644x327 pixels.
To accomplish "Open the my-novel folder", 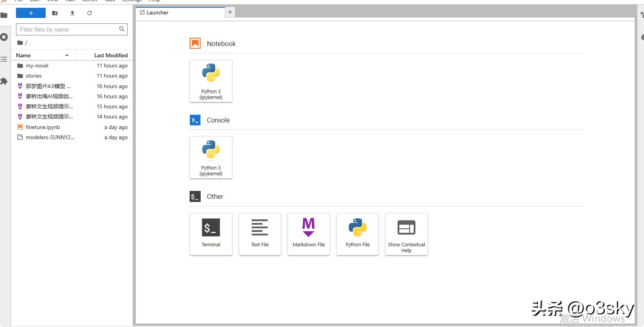I will click(x=37, y=65).
